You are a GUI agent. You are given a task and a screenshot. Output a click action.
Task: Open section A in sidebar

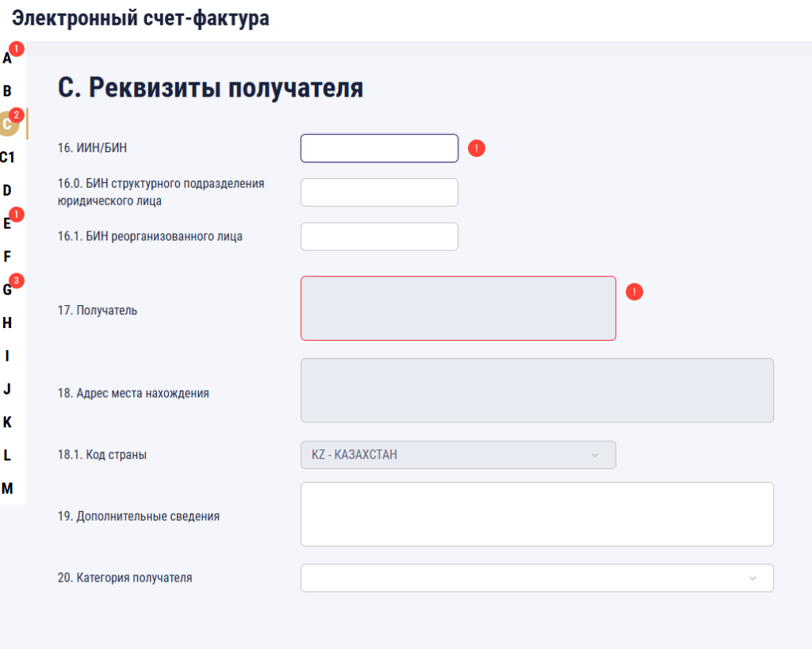tap(8, 58)
